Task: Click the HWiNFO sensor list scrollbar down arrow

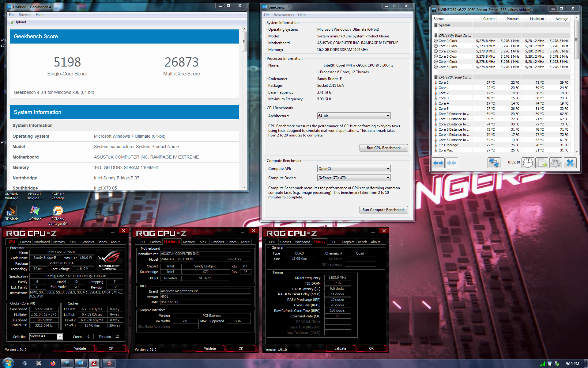Action: [x=577, y=152]
